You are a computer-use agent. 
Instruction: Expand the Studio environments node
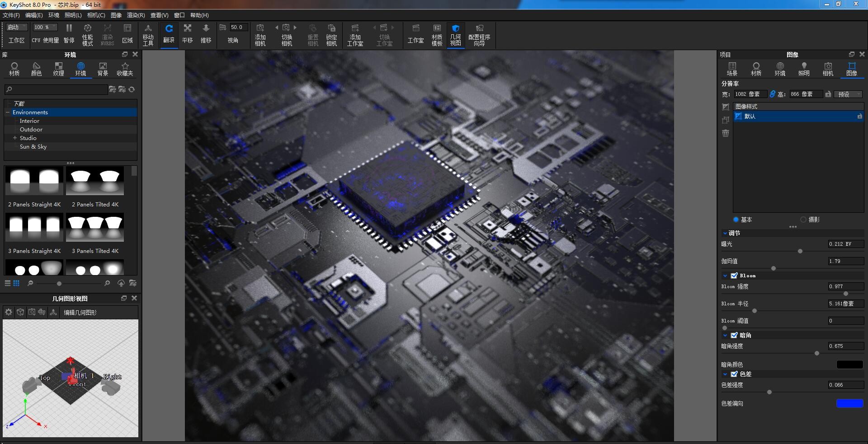coord(14,138)
